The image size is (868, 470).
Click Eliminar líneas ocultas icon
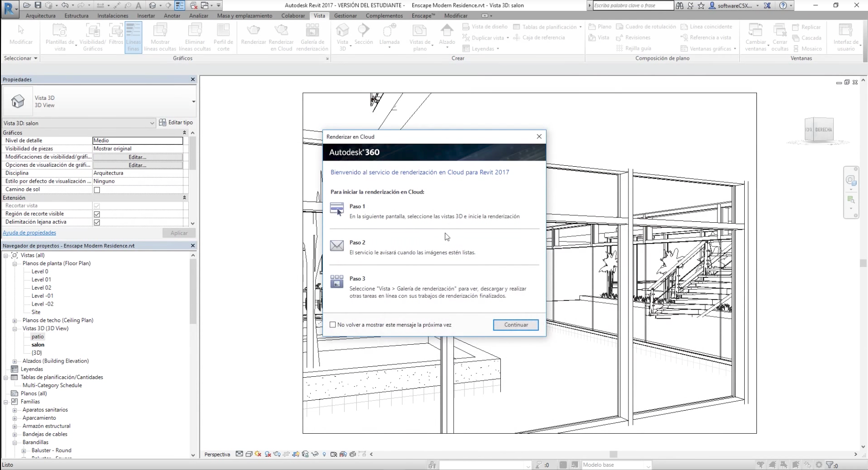(195, 30)
